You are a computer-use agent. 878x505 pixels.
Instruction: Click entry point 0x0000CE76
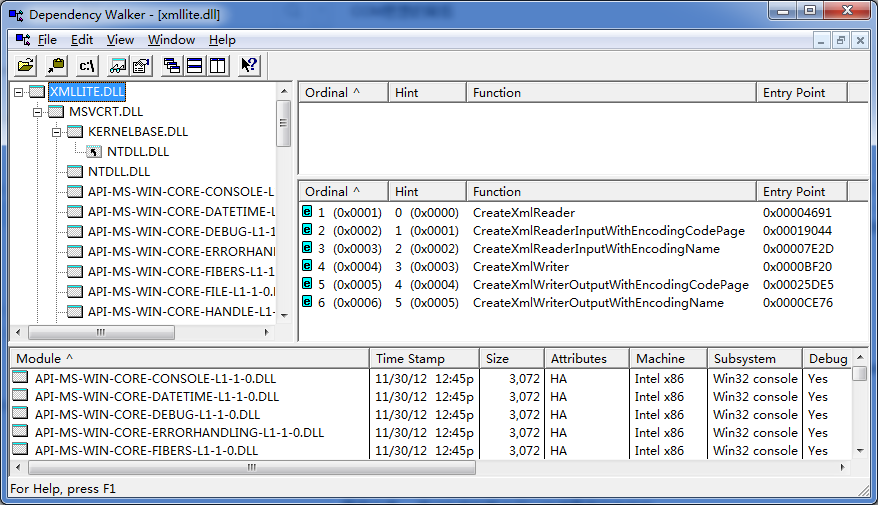[797, 303]
